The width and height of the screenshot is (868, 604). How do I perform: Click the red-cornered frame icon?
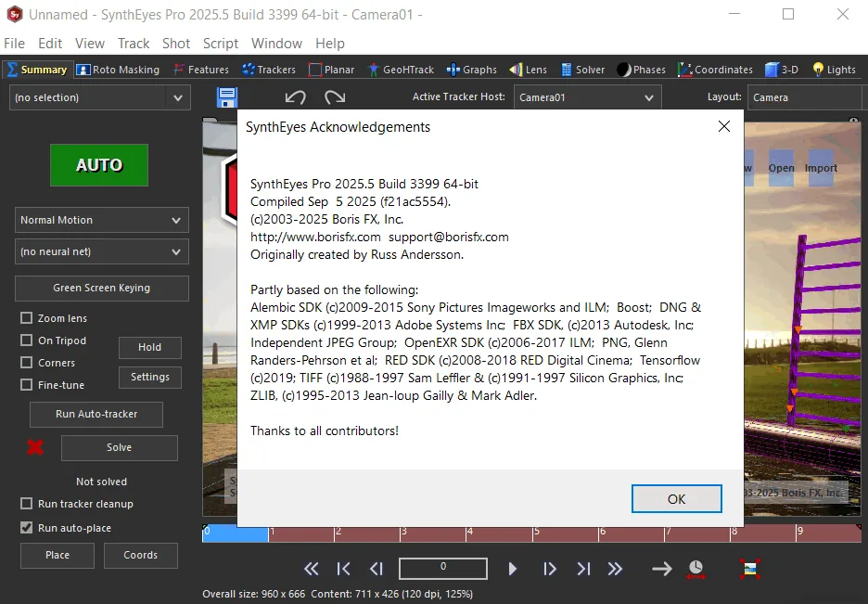(750, 569)
